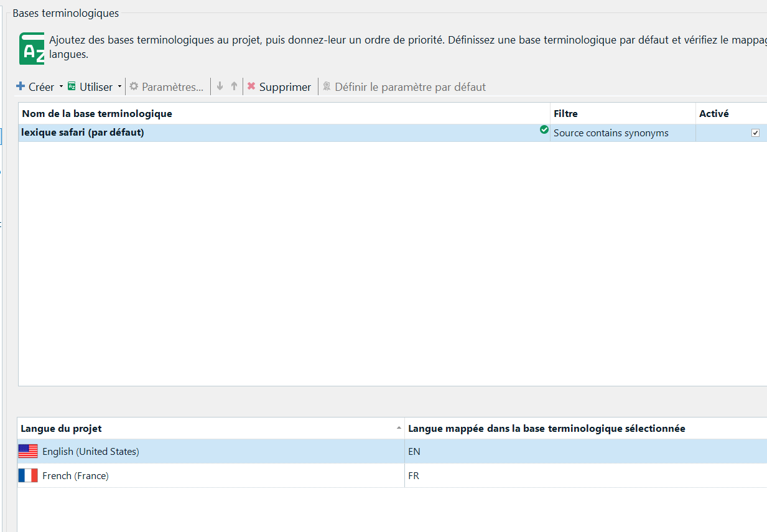Uncheck the Activé checkbox for lexique safari
The width and height of the screenshot is (767, 532).
[x=755, y=133]
